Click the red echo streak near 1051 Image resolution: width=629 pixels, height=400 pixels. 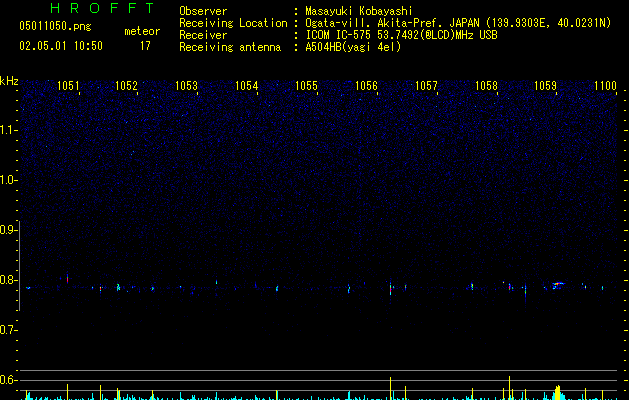pos(67,278)
